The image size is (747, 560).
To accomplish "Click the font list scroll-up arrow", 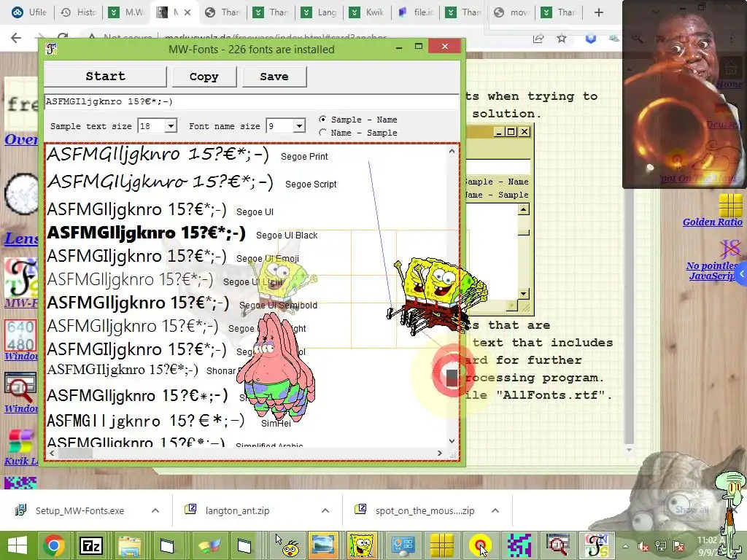I will [x=452, y=151].
